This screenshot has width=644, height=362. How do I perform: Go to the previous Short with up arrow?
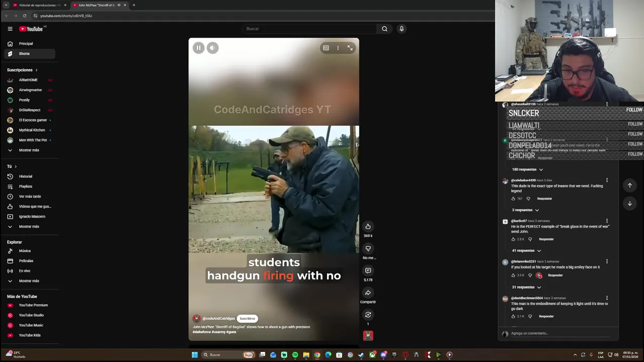pos(629,186)
